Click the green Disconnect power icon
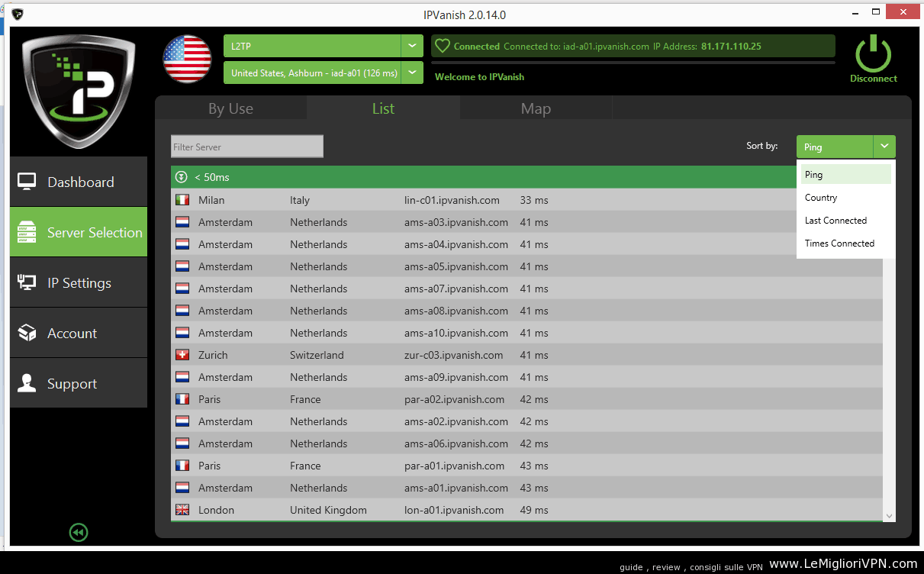 [x=873, y=54]
